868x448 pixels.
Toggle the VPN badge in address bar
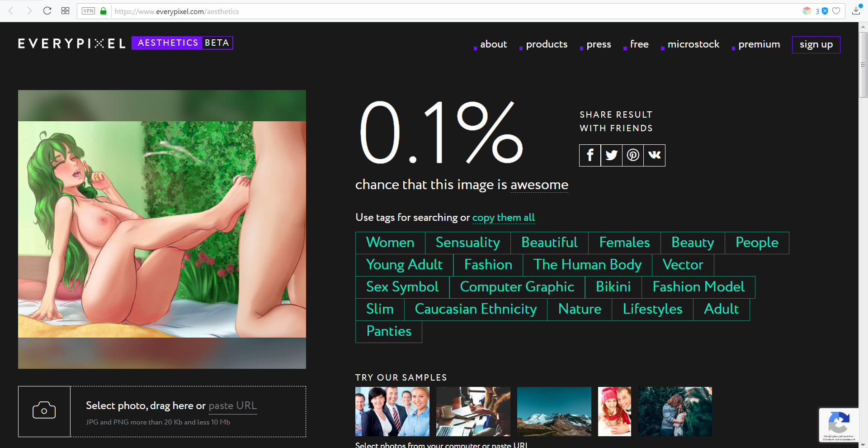(89, 11)
